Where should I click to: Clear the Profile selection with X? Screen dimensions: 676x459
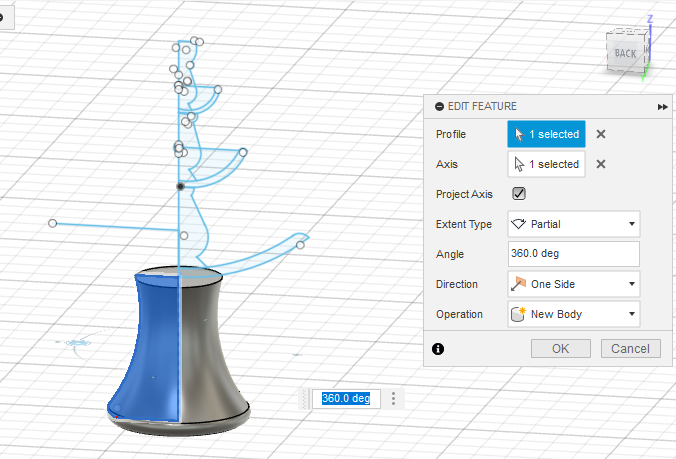[x=601, y=134]
